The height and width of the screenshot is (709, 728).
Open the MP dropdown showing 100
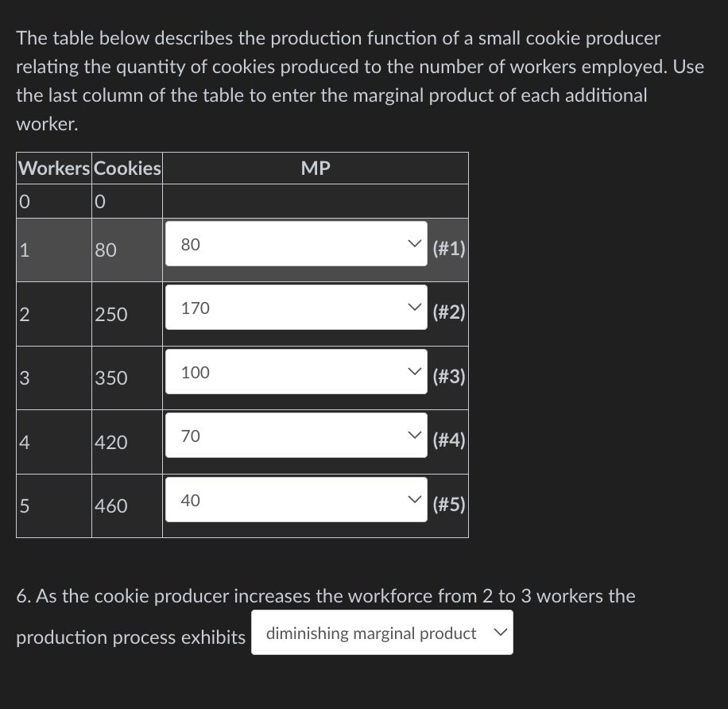pyautogui.click(x=296, y=371)
